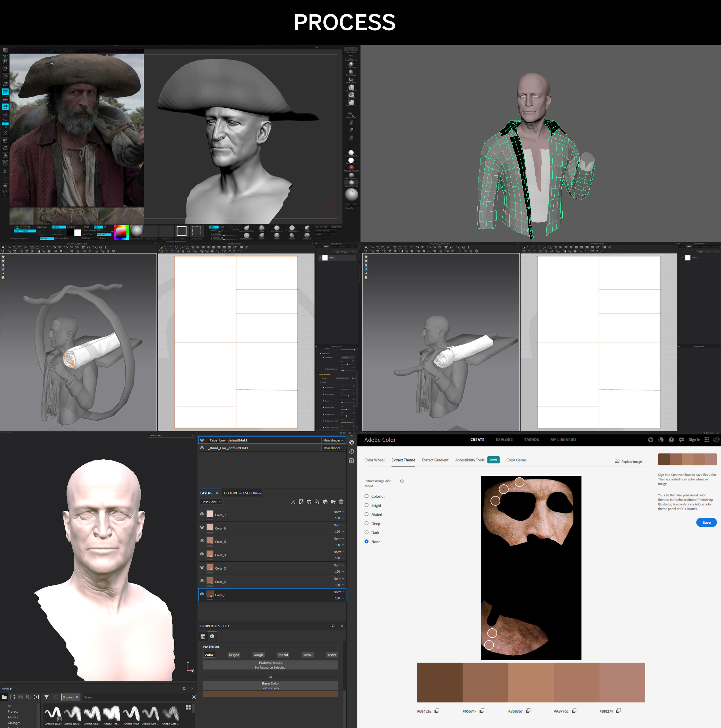Click the Shelf import resources arrow icon
This screenshot has height=728, width=721.
point(36,697)
